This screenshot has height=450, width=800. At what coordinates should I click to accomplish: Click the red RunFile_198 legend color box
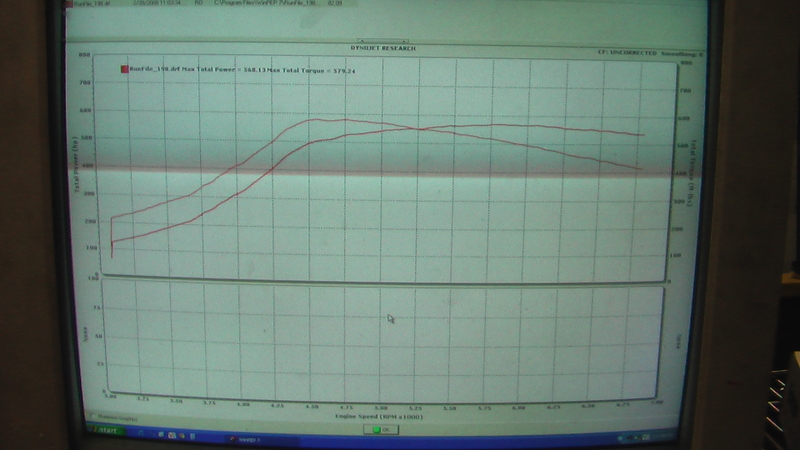coord(123,69)
